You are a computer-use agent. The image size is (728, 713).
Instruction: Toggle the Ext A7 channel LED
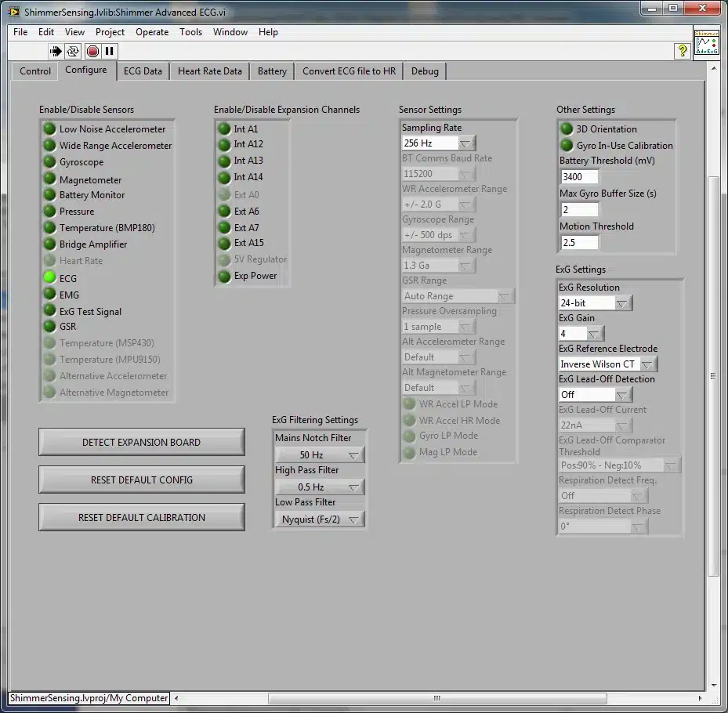click(x=224, y=227)
